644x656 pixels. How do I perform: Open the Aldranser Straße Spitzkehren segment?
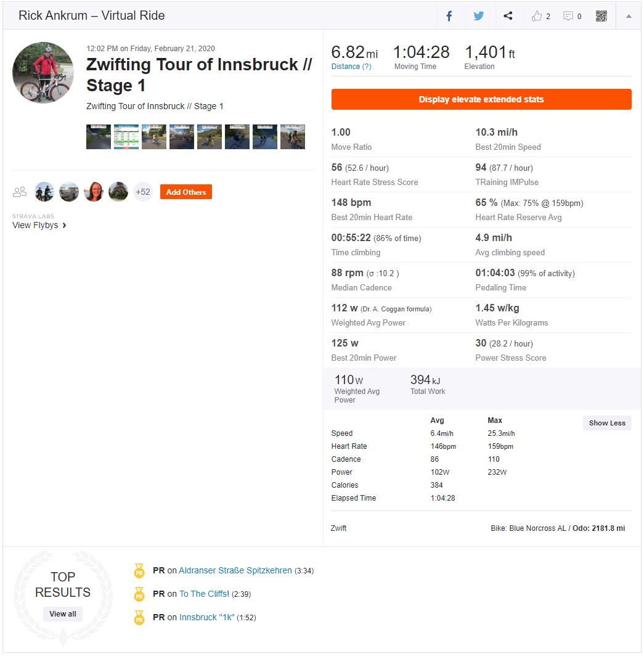pos(235,571)
